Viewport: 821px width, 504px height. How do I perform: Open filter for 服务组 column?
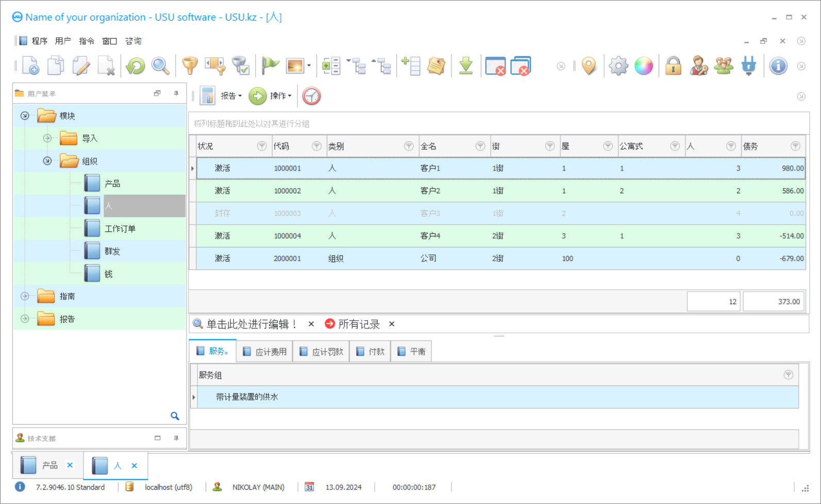coord(788,375)
